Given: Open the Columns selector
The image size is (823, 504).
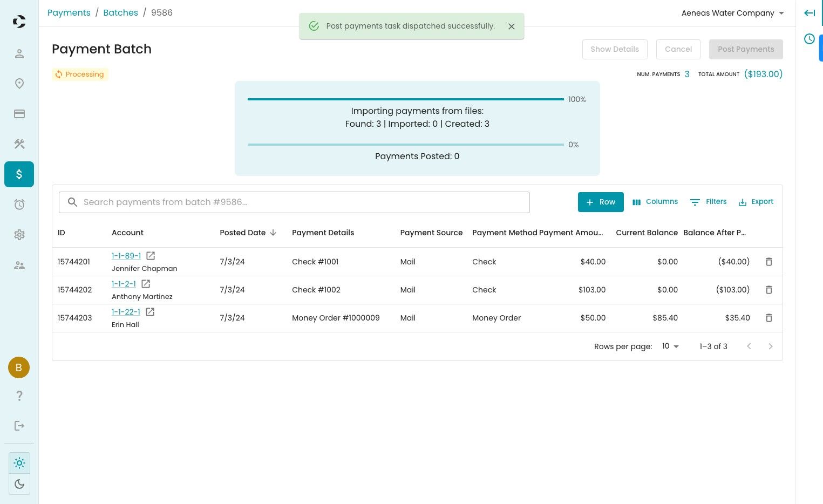Looking at the screenshot, I should [655, 202].
